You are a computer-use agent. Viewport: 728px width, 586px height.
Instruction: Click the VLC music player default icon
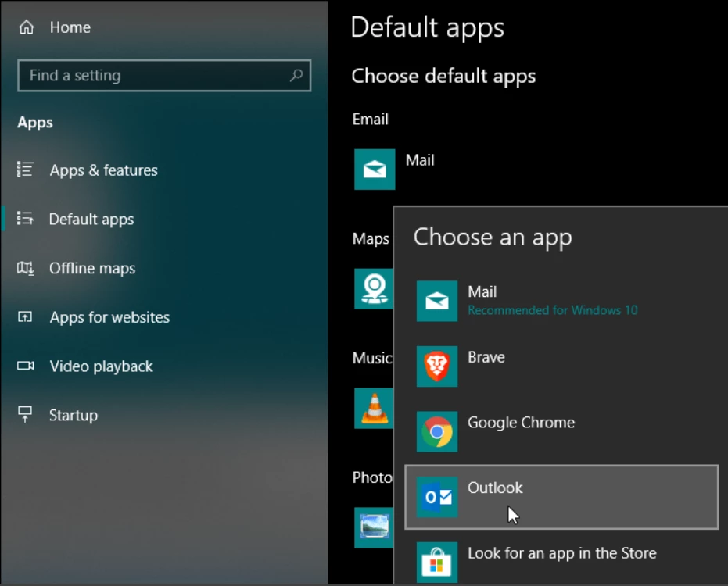coord(374,409)
